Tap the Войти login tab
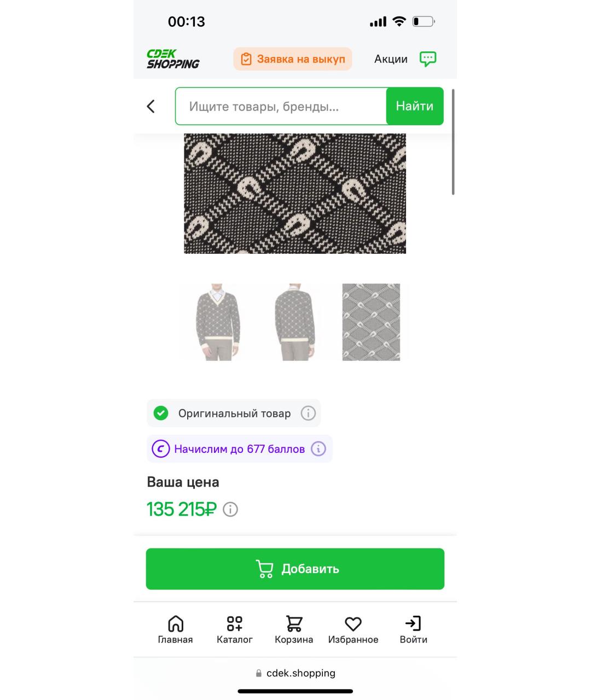591x700 pixels. 413,630
